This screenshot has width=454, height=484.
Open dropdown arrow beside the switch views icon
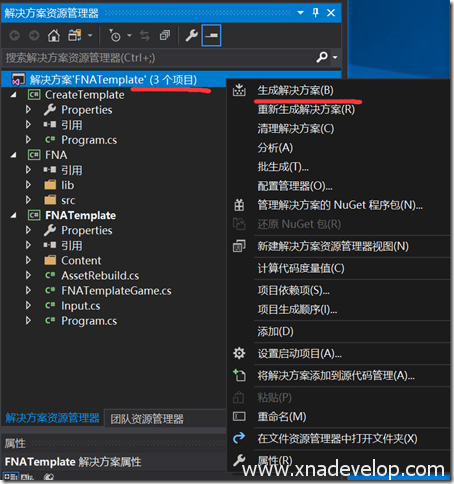(90, 35)
